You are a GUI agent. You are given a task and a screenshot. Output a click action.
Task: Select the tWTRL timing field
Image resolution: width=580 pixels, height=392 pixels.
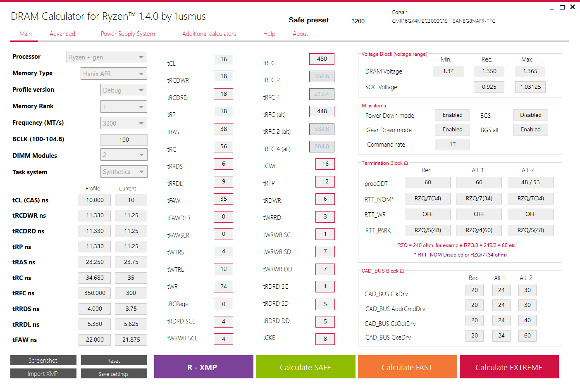tap(223, 269)
